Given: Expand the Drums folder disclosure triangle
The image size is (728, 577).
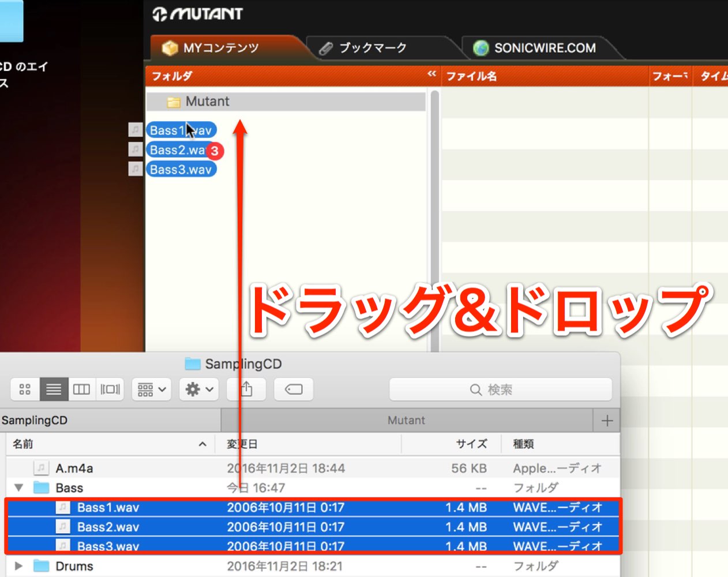Looking at the screenshot, I should coord(18,566).
